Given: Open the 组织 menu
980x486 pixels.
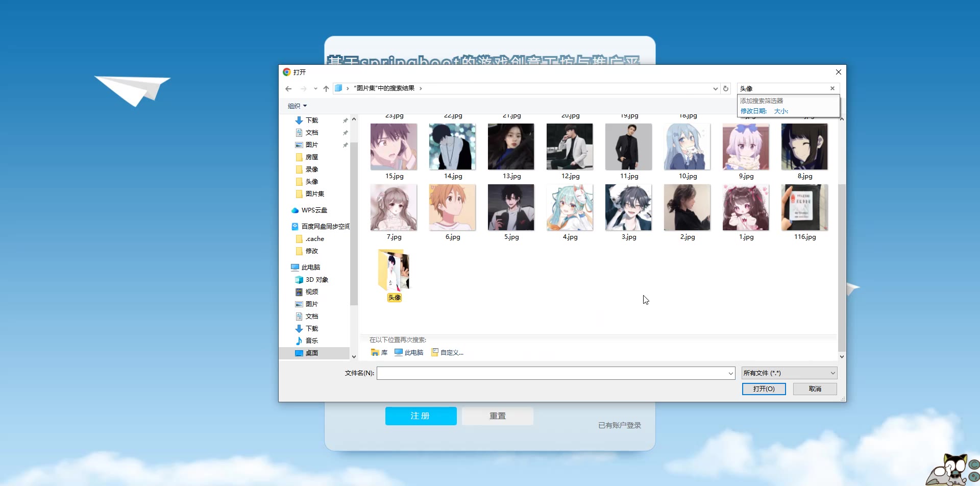Looking at the screenshot, I should [x=298, y=106].
